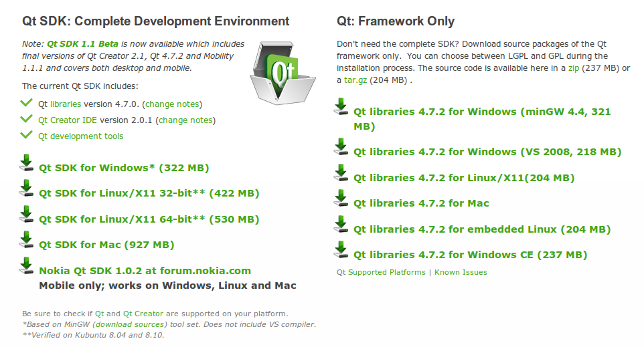Download Qt SDK for Linux/X11 32-bit (422 MB)

tap(149, 194)
